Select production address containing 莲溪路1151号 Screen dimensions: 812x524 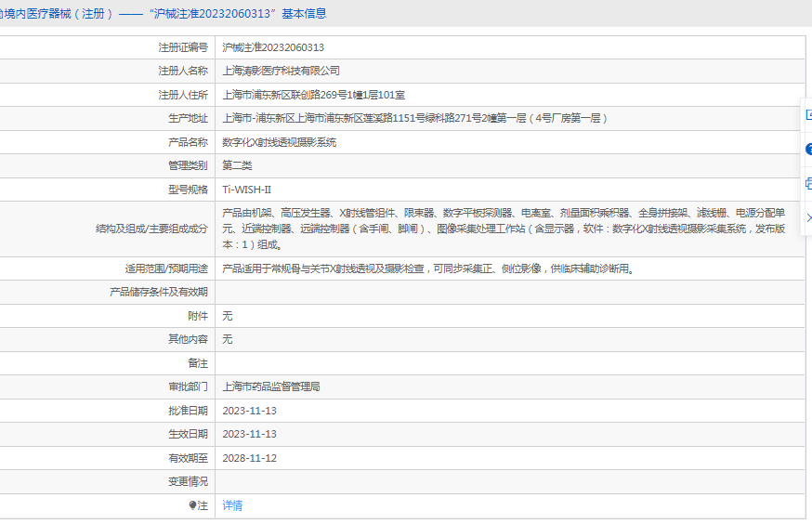tap(414, 119)
